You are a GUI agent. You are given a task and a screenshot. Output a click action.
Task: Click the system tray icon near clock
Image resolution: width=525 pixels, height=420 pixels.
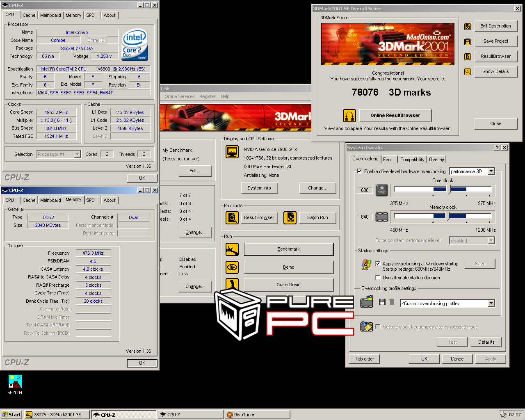click(x=503, y=415)
